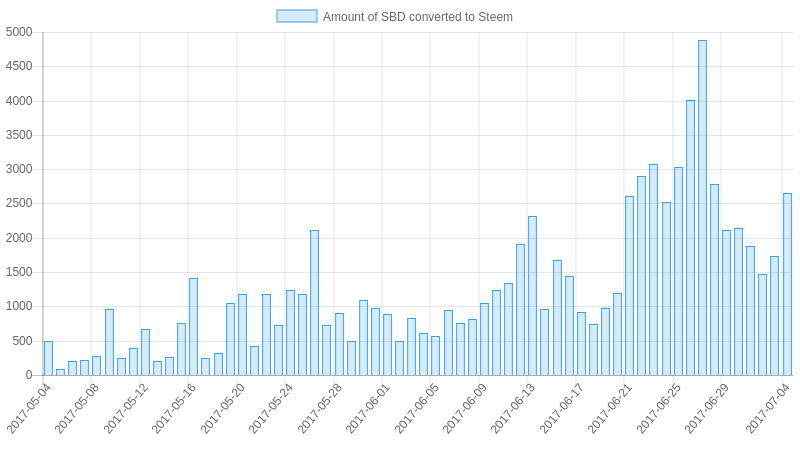Image resolution: width=800 pixels, height=450 pixels.
Task: Select the bar reaching about 4000
Action: point(690,238)
